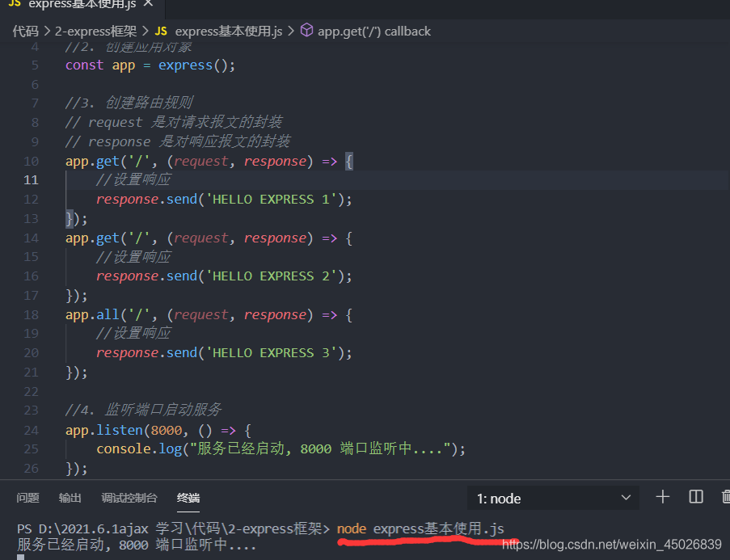This screenshot has height=560, width=730.
Task: Switch to the 输出 panel tab
Action: (70, 498)
